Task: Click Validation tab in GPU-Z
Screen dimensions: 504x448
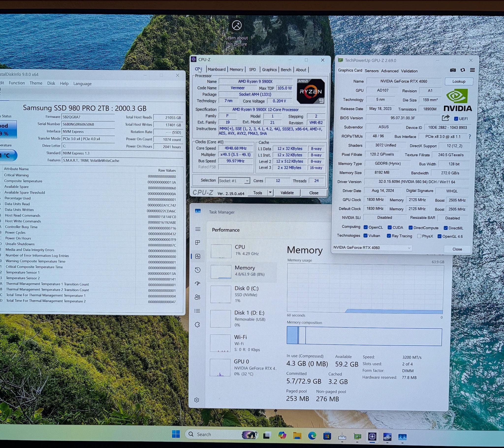Action: [x=409, y=71]
